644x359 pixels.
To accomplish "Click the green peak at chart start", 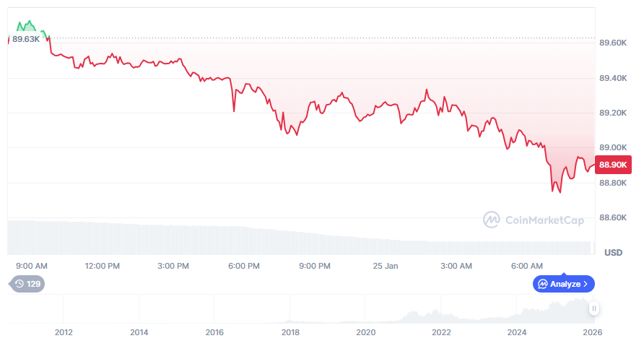I will click(x=28, y=24).
